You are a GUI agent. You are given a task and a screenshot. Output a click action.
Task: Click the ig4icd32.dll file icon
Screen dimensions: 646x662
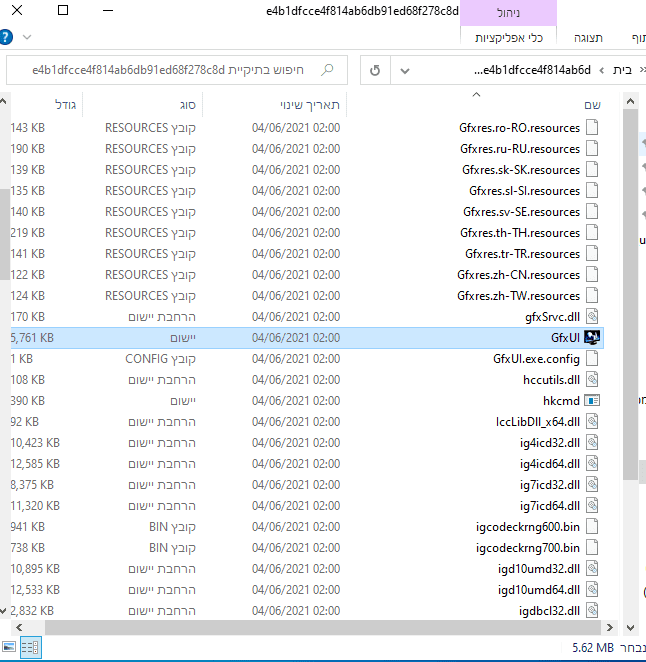pyautogui.click(x=592, y=442)
